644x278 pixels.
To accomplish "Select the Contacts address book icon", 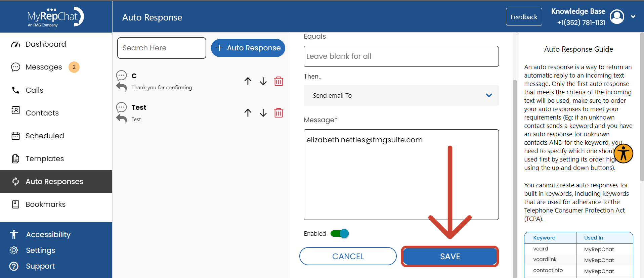I will tap(15, 112).
